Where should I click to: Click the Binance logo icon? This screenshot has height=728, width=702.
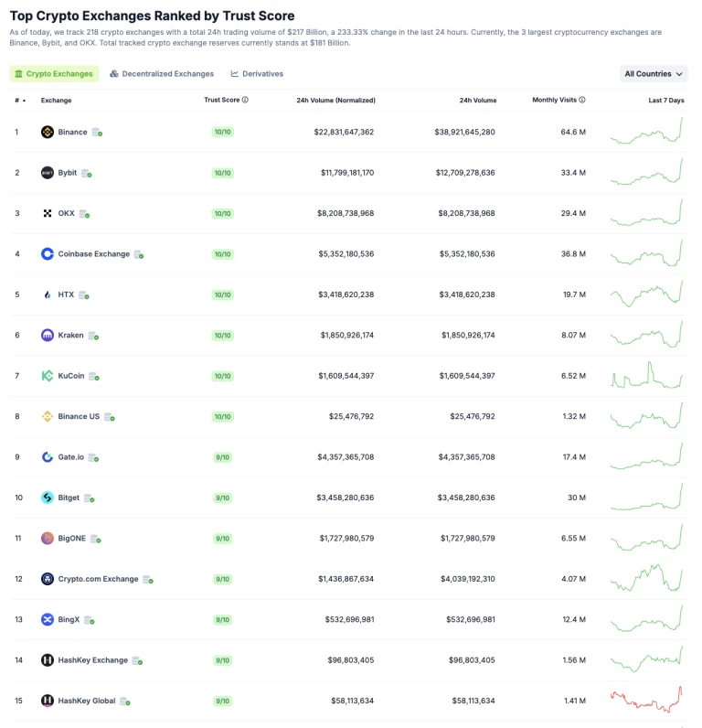point(48,132)
